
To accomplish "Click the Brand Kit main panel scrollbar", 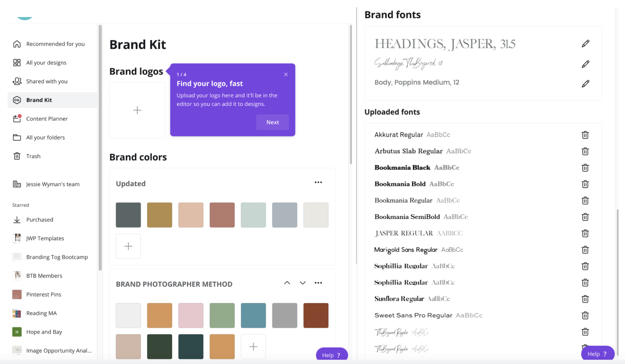I will click(351, 95).
